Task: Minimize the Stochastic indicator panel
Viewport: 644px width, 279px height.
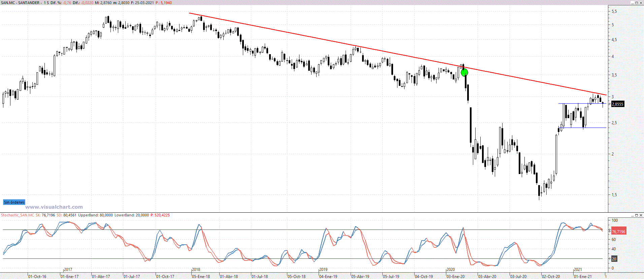Action: point(632,215)
